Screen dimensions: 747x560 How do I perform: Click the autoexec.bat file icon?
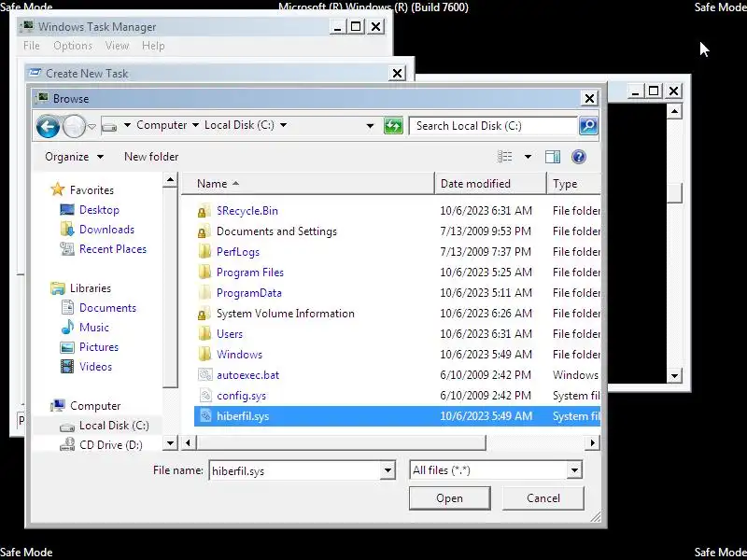tap(204, 375)
